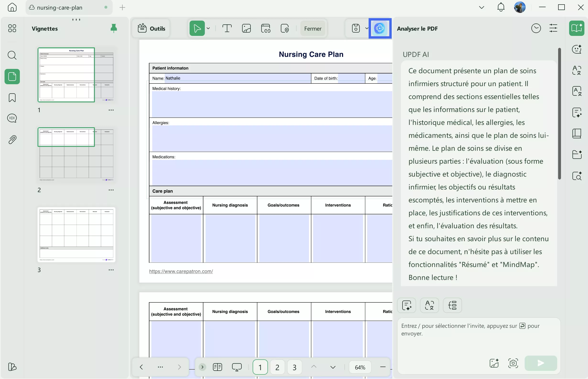Viewport: 588px width, 379px height.
Task: Click the save disk icon
Action: (356, 28)
